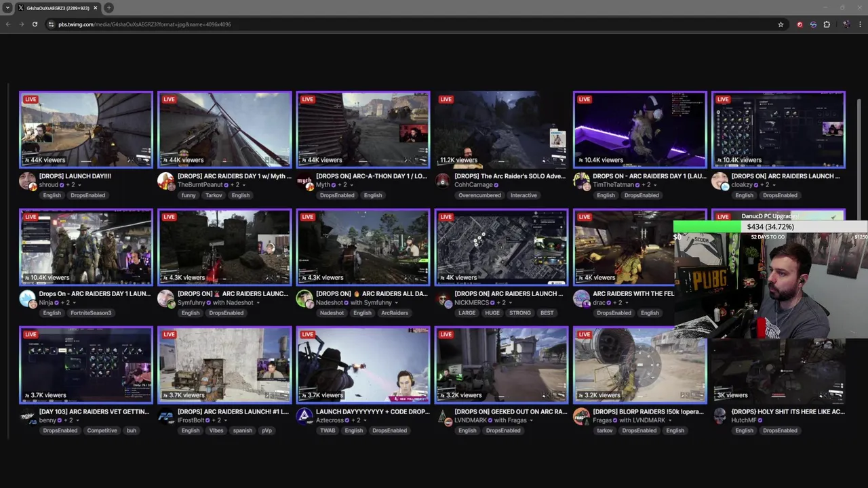Click Fragas channel avatar
868x488 pixels.
tap(581, 416)
